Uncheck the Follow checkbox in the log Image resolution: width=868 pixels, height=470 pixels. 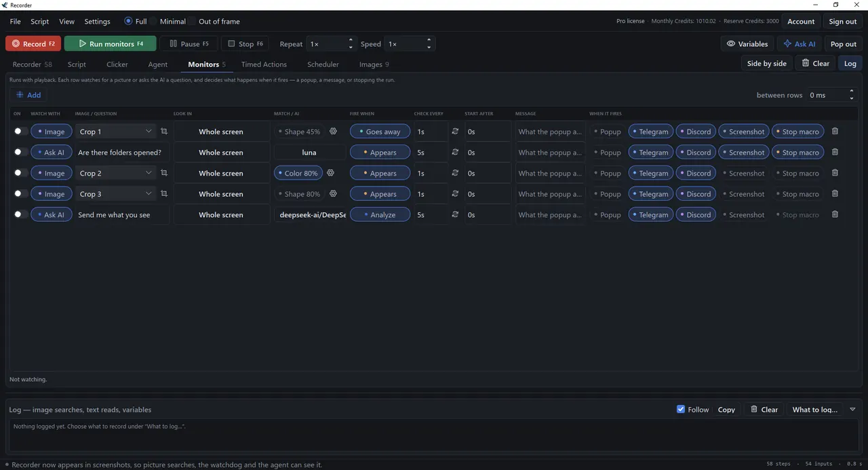point(681,410)
